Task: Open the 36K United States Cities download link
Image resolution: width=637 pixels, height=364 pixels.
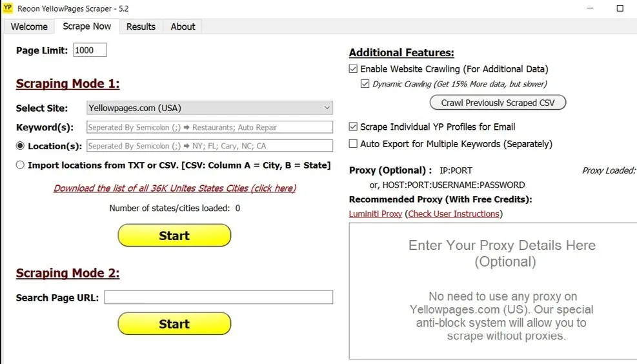Action: click(x=174, y=188)
